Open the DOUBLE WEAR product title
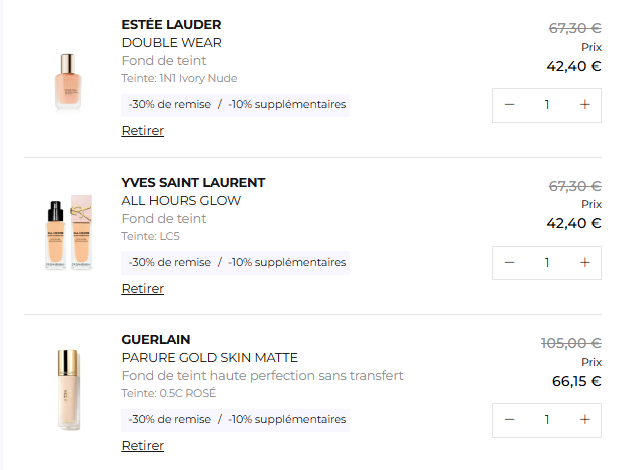The width and height of the screenshot is (618, 470). (x=172, y=43)
